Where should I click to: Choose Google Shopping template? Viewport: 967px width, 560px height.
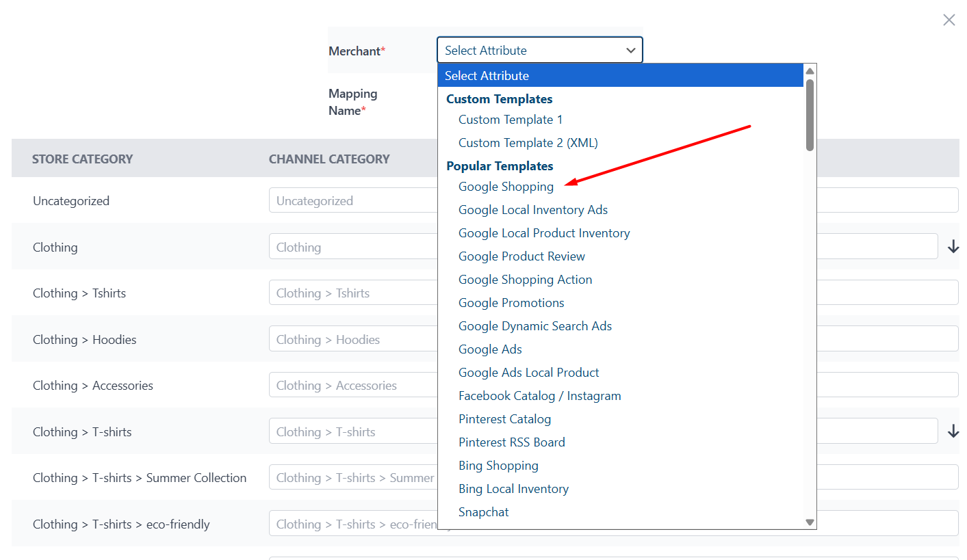pos(506,187)
